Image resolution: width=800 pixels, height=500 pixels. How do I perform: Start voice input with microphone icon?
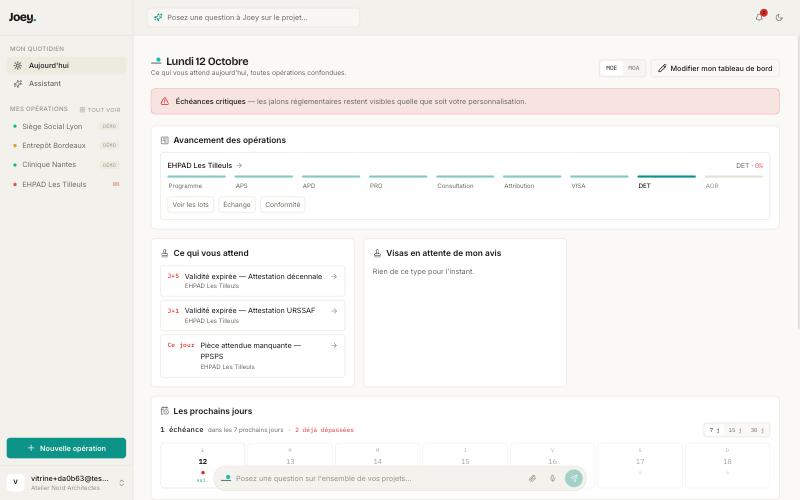(x=553, y=479)
